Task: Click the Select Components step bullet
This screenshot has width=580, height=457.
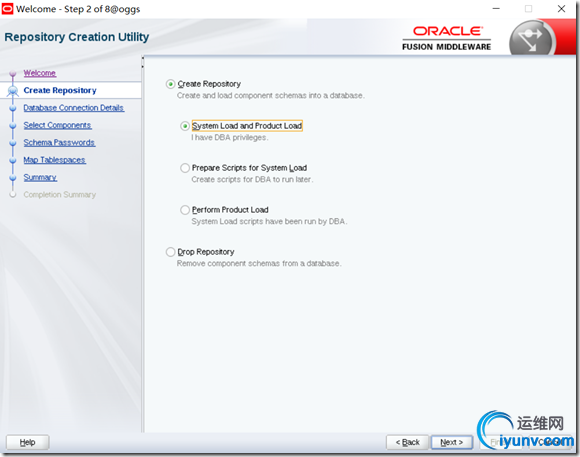Action: point(13,125)
